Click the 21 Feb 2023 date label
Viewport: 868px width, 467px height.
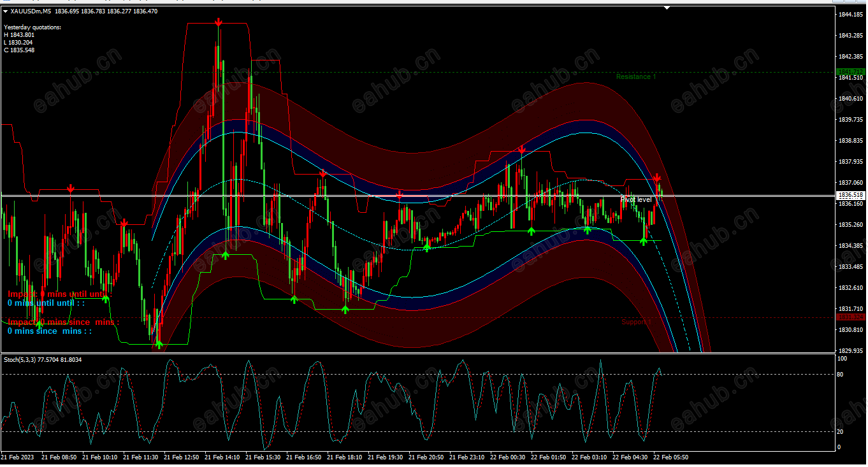pyautogui.click(x=18, y=457)
